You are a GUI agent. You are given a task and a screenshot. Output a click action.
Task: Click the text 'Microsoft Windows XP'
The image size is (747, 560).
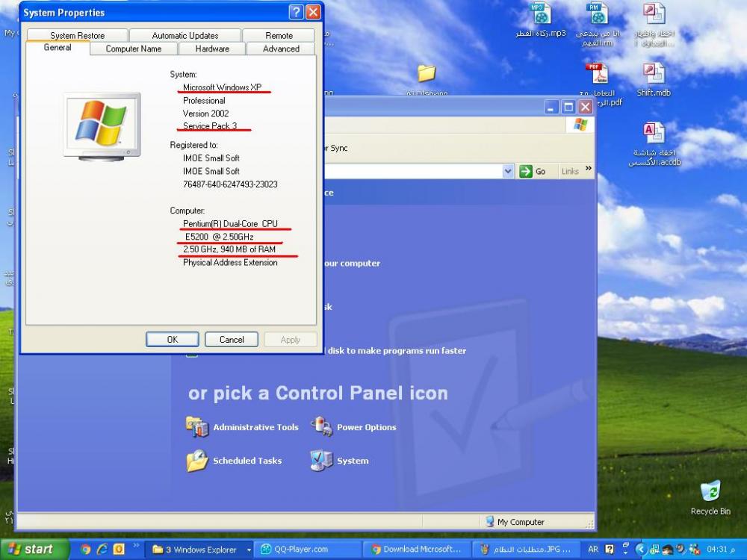pos(223,87)
